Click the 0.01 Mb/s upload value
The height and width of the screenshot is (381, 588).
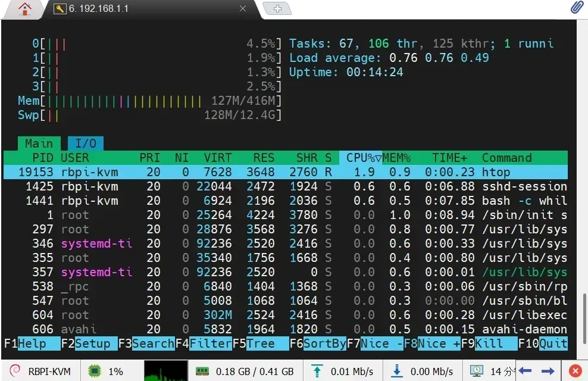coord(352,371)
